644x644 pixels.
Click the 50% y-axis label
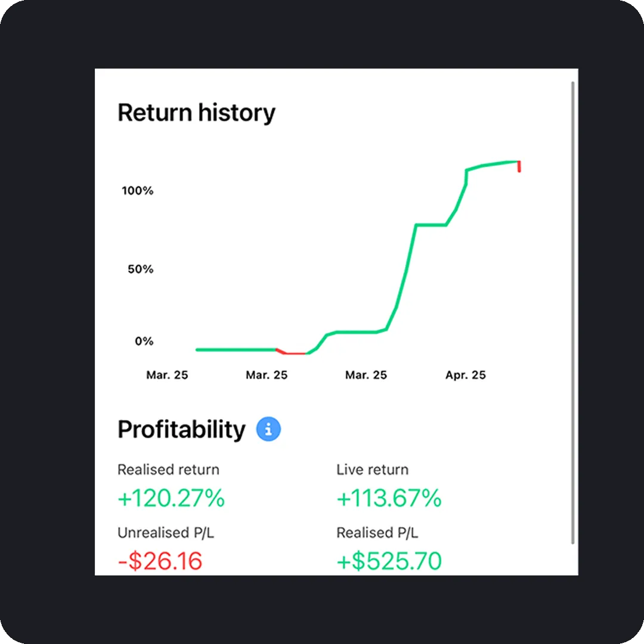(141, 269)
